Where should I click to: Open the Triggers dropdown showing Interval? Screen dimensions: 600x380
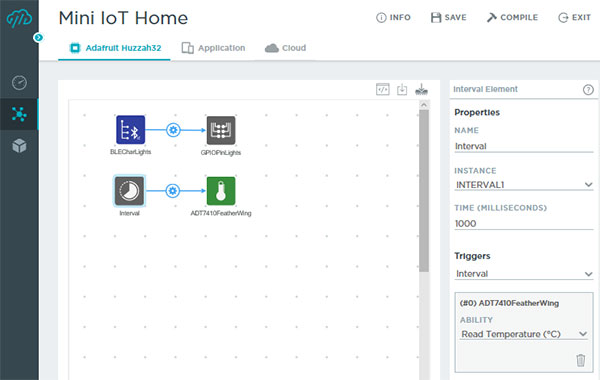pyautogui.click(x=523, y=274)
